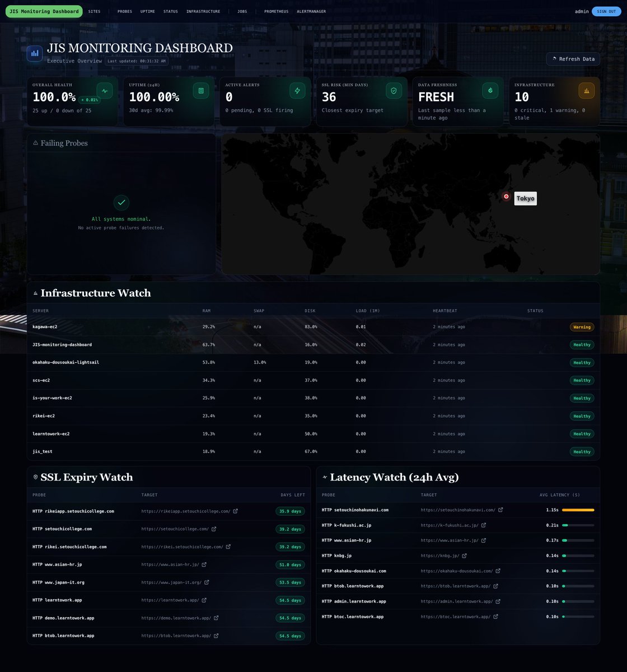627x672 pixels.
Task: Click the Tokyo map label
Action: coord(525,198)
